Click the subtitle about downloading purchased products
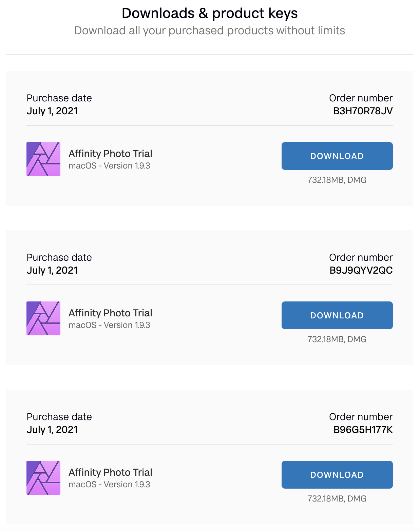 point(210,31)
